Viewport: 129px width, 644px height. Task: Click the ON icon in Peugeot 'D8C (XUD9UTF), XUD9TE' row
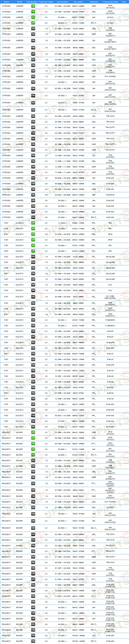(33, 490)
